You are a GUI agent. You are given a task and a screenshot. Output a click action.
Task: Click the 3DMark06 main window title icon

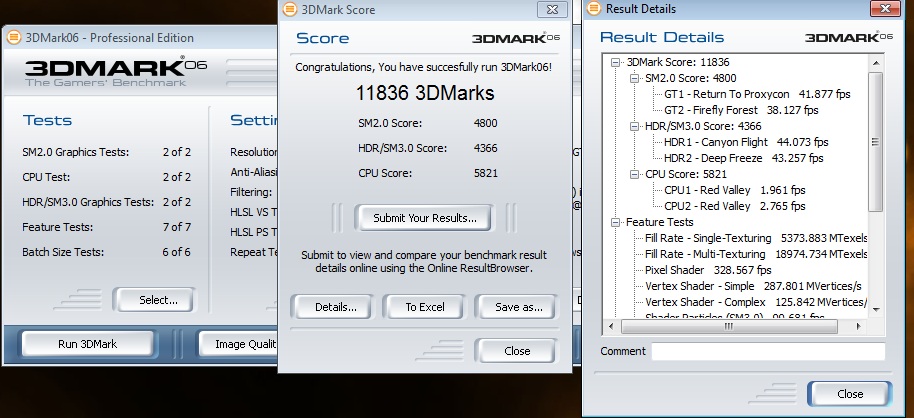click(x=13, y=38)
